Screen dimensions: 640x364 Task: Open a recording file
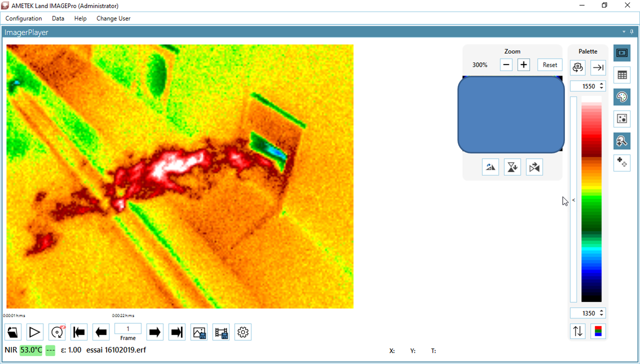[x=13, y=332]
